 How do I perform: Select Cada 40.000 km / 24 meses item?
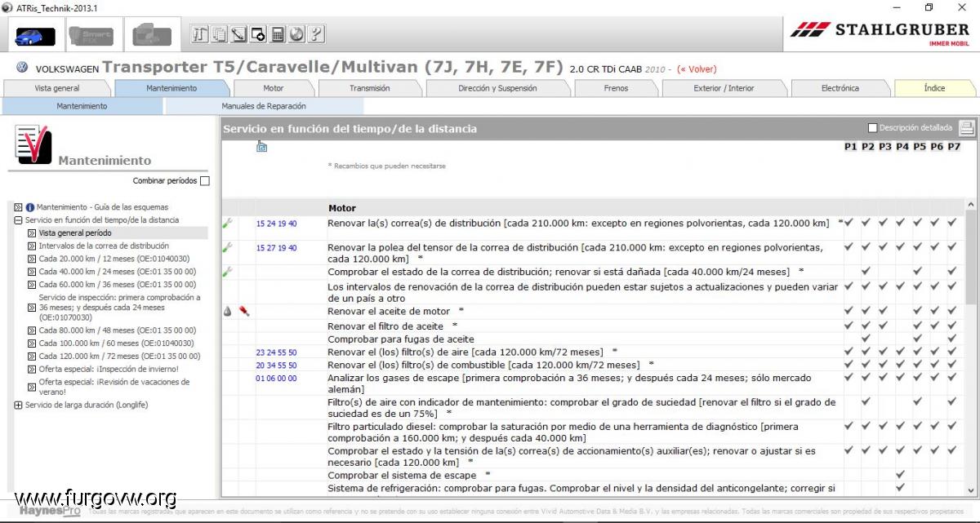pos(117,272)
